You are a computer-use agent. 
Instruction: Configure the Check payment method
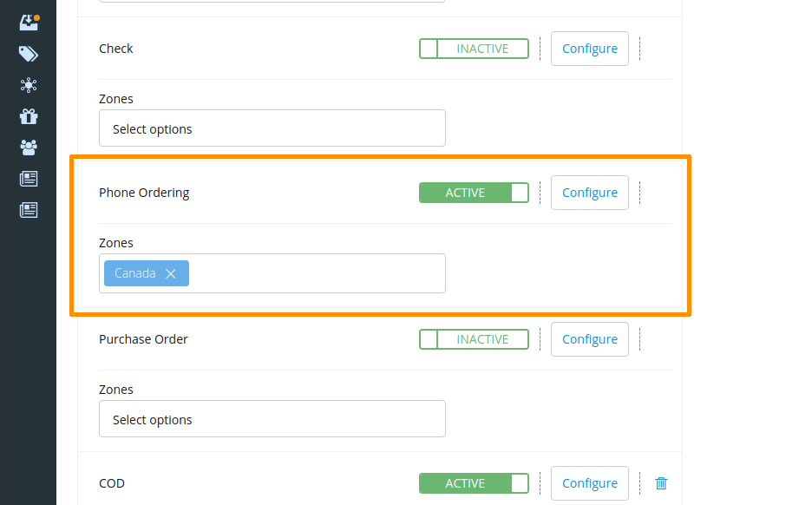click(589, 49)
